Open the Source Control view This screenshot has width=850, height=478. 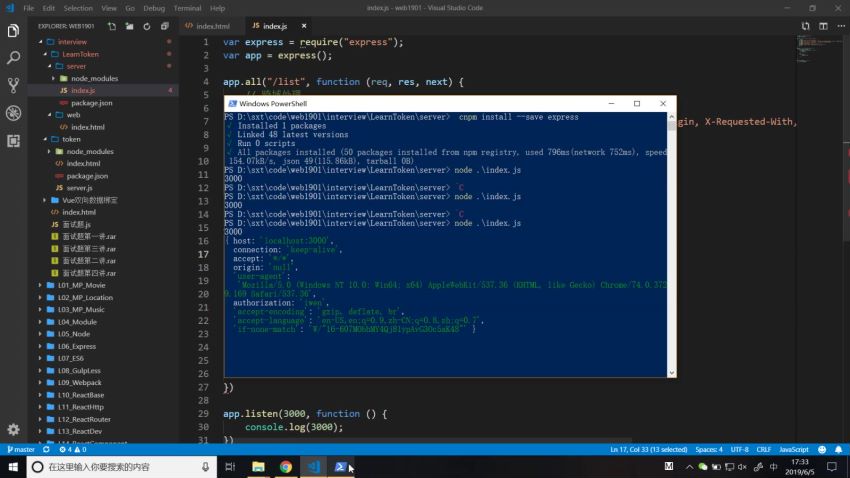(13, 85)
